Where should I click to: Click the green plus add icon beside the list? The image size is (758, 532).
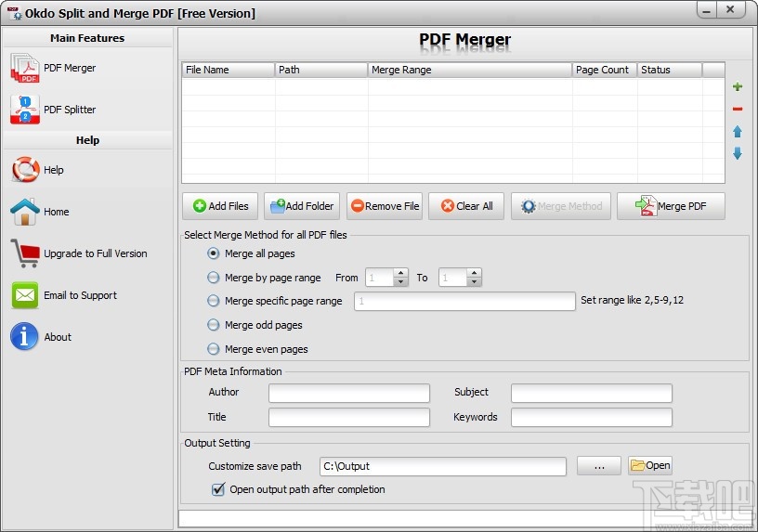point(738,87)
